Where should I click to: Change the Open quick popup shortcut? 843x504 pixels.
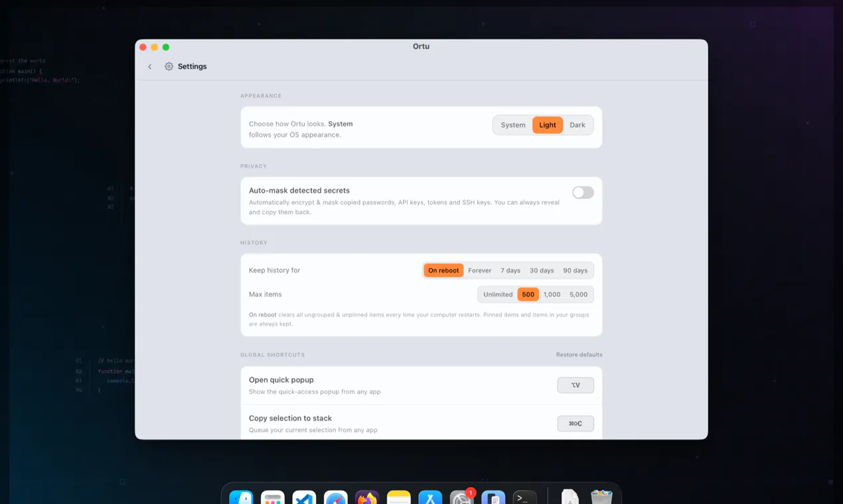coord(575,385)
